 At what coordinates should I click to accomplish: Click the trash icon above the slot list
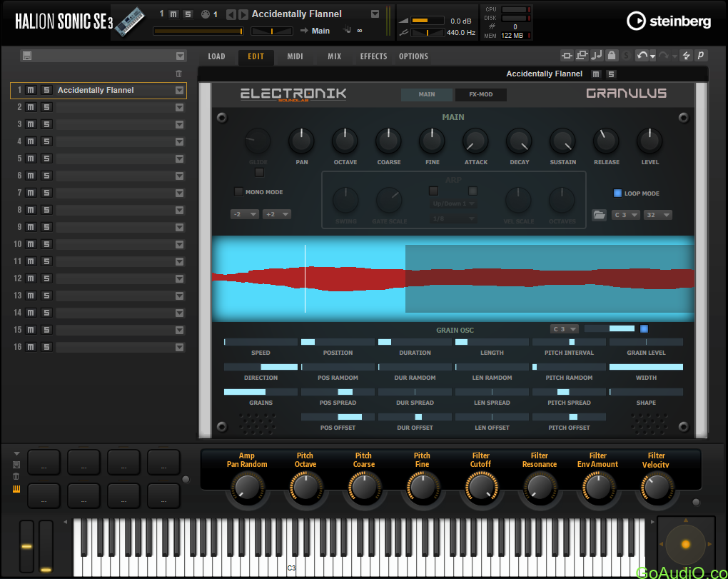coord(178,74)
